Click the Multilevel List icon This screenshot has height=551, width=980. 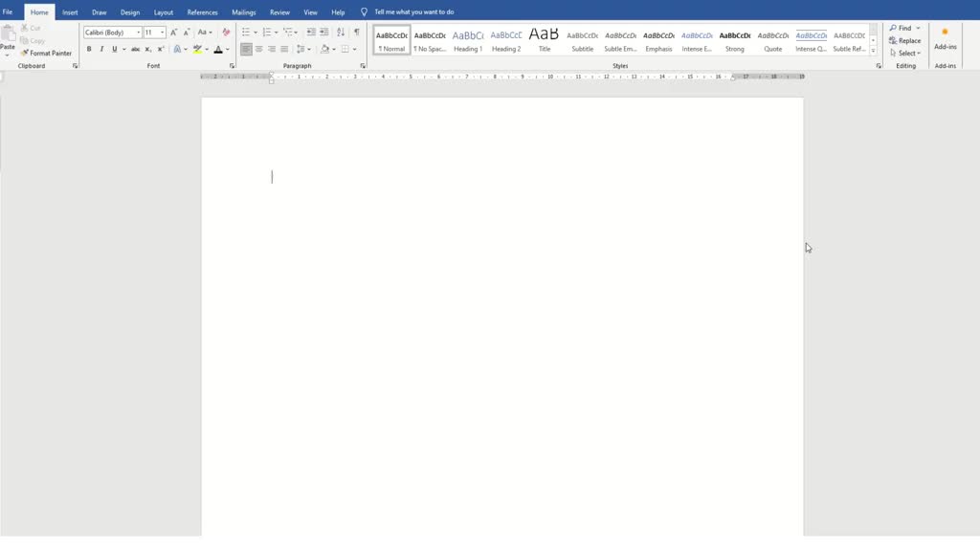point(287,32)
